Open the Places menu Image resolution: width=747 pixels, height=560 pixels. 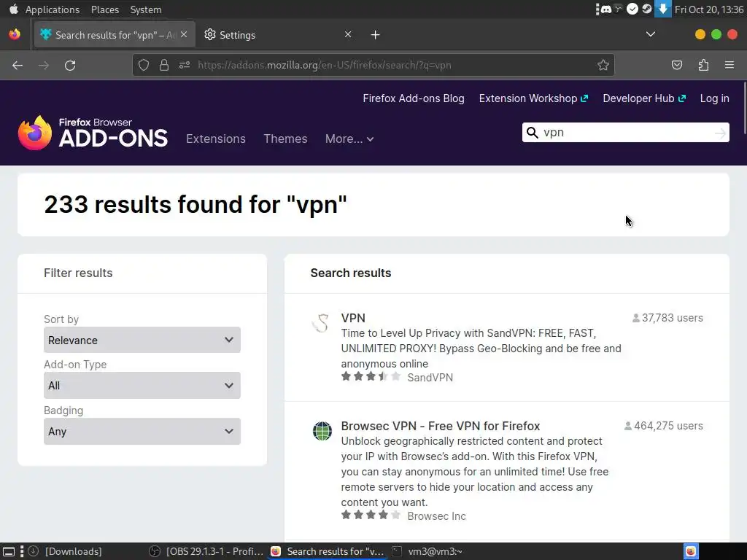[105, 9]
